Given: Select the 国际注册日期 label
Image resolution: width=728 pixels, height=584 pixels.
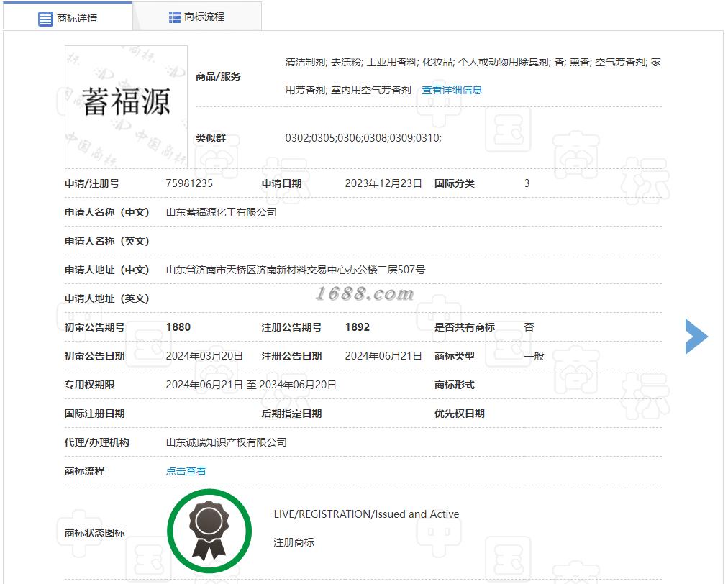Looking at the screenshot, I should coord(95,414).
